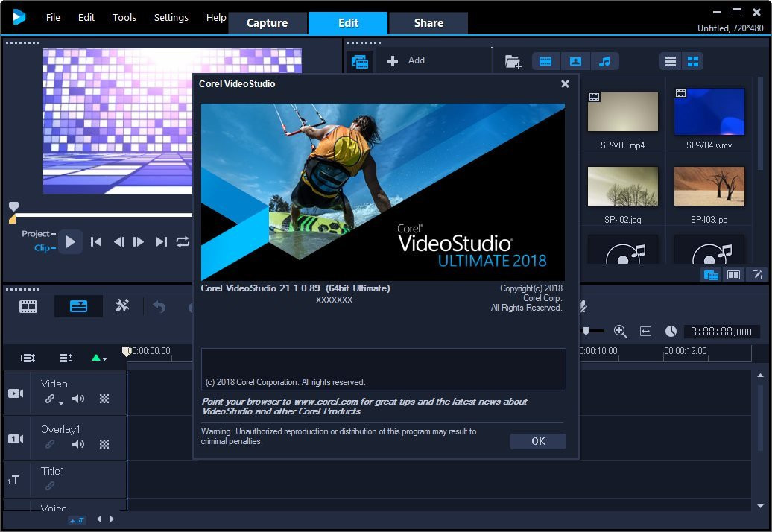Select the SP-I02.jpg thumbnail
Screen dimensions: 772x532
tap(623, 186)
